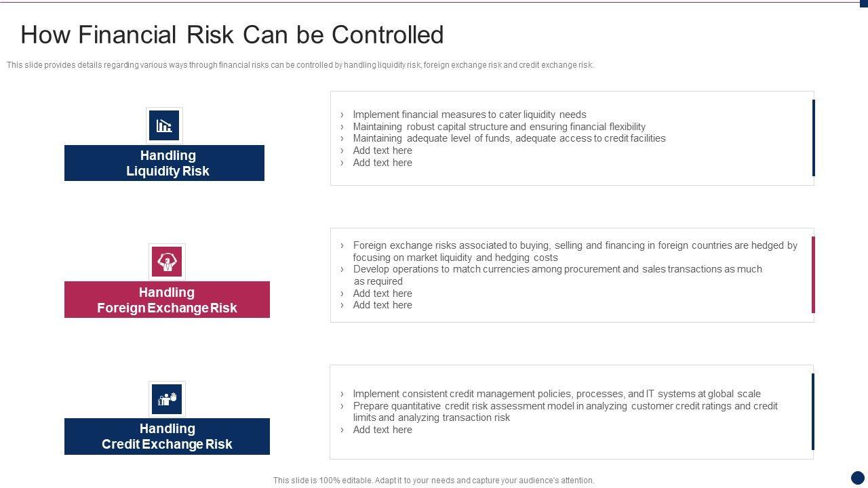
Task: Click the slide title 'How Financial Risk Can be Controlled'
Action: (232, 35)
